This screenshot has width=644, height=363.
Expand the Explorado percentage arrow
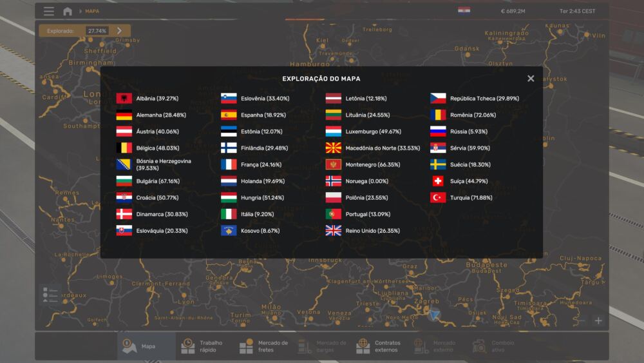[x=120, y=30]
